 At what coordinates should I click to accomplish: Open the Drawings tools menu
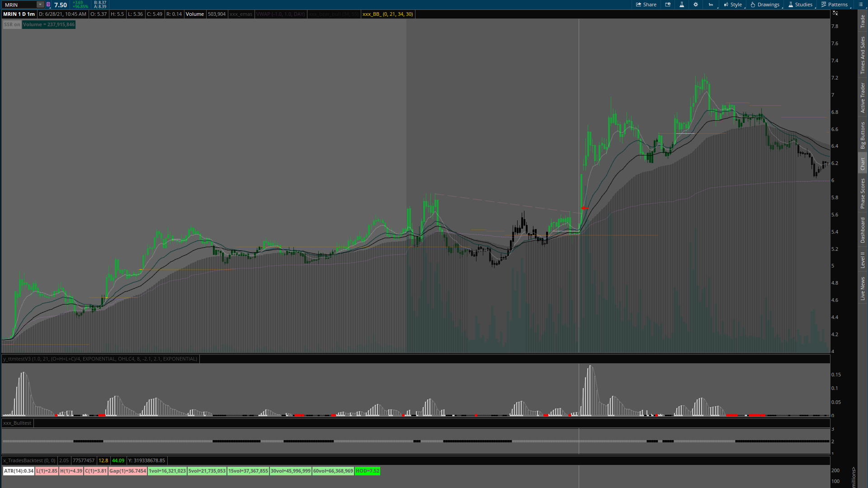[x=765, y=5]
